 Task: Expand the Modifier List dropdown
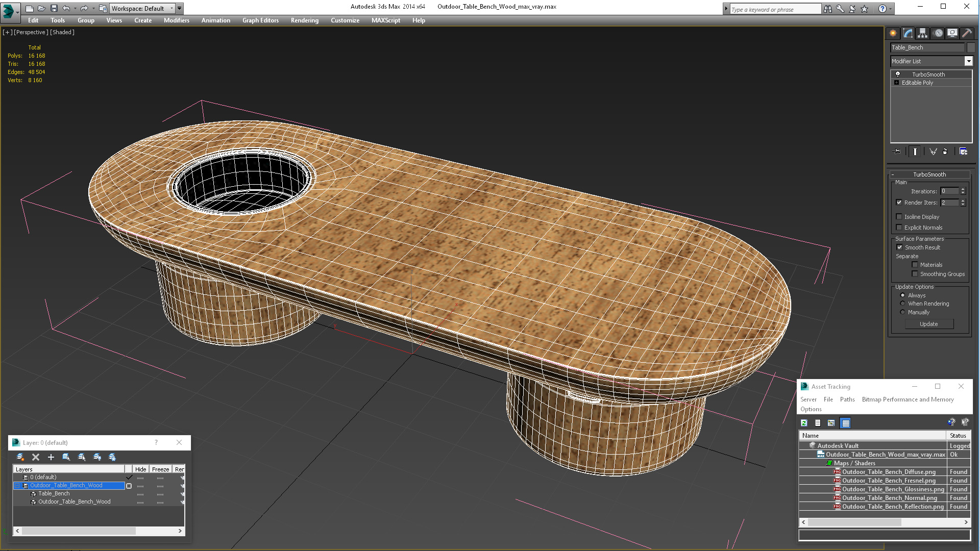[970, 61]
